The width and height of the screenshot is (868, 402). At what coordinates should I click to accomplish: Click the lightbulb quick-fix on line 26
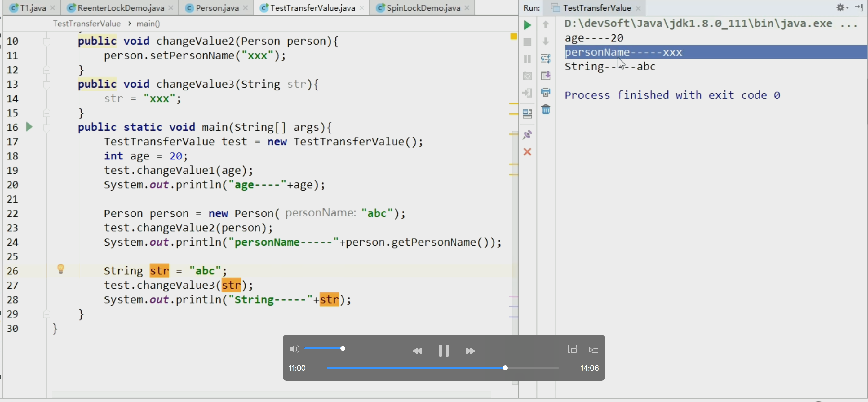61,269
